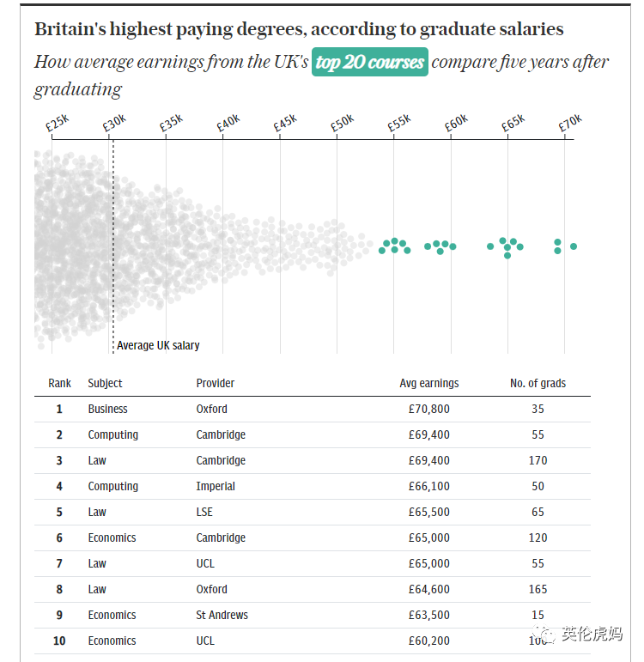Click the chart headline about Britain's highest paying degrees
644x662 pixels.
click(x=299, y=29)
